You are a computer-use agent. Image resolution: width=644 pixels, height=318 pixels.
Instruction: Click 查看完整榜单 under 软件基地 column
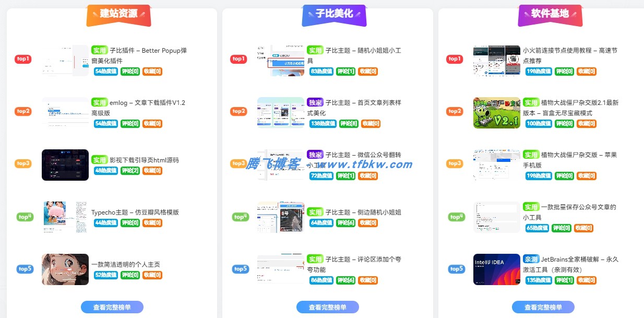coord(543,307)
